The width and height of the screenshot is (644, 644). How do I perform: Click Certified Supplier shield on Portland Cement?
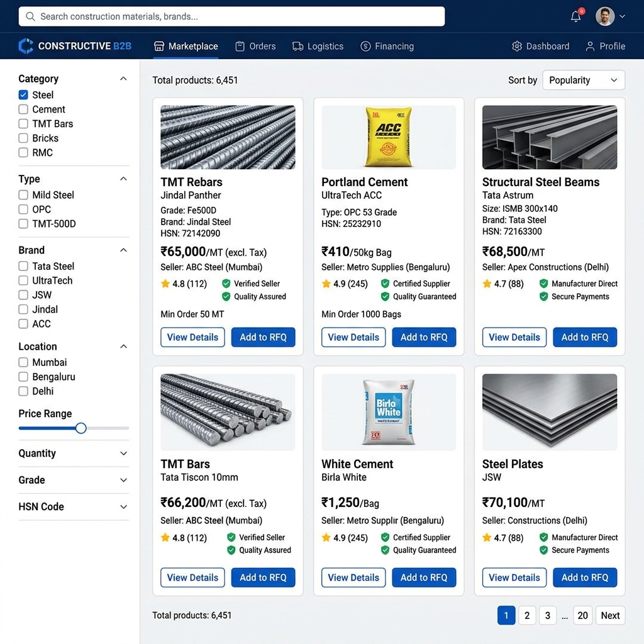coord(385,284)
